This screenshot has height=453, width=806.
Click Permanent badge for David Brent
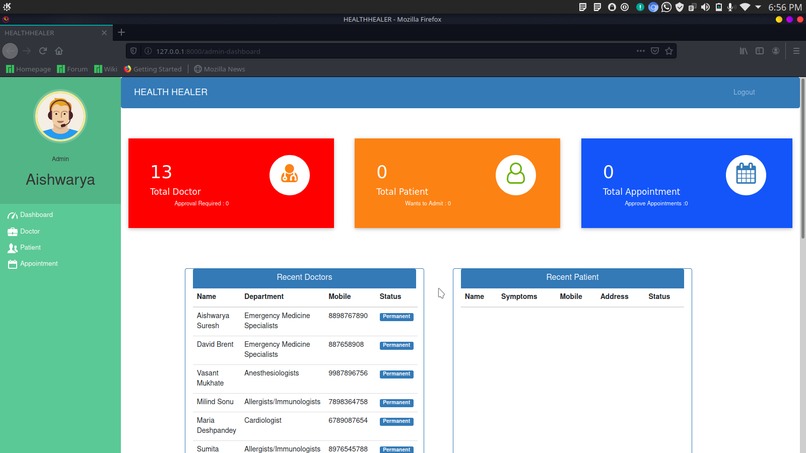coord(396,346)
